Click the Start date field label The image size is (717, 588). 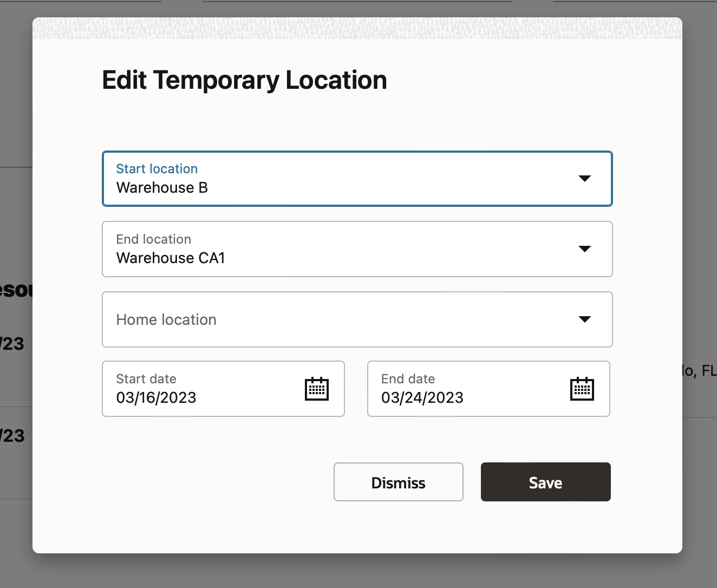point(146,379)
